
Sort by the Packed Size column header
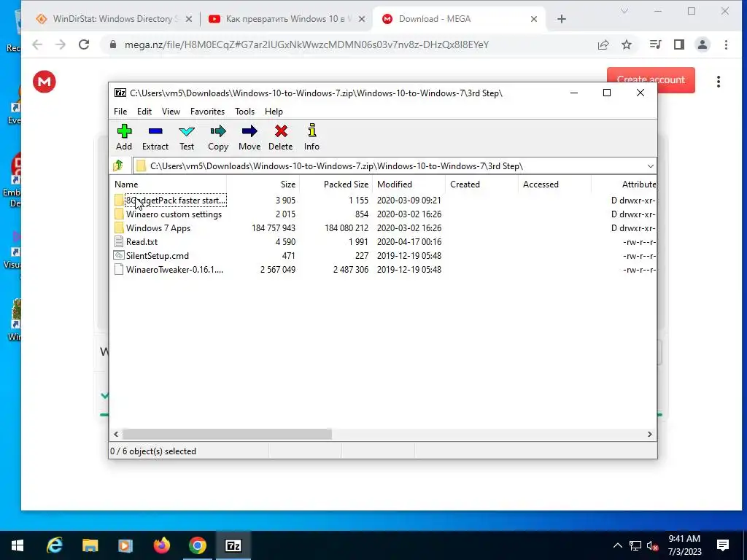click(336, 184)
